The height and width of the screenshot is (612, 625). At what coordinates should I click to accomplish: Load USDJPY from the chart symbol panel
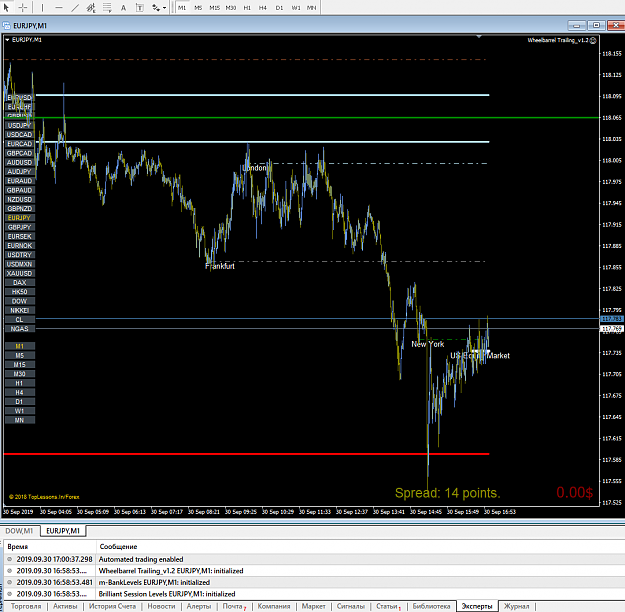point(19,126)
